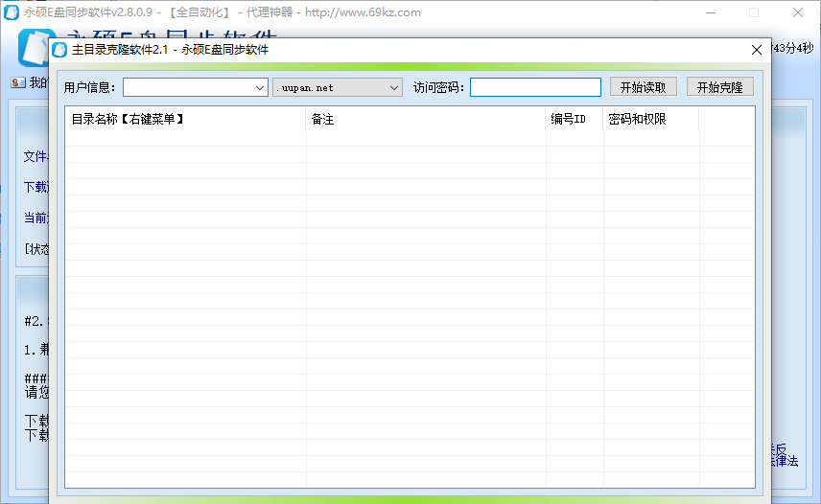Image resolution: width=821 pixels, height=504 pixels.
Task: Click the clone dialog's title bar icon
Action: pyautogui.click(x=59, y=50)
